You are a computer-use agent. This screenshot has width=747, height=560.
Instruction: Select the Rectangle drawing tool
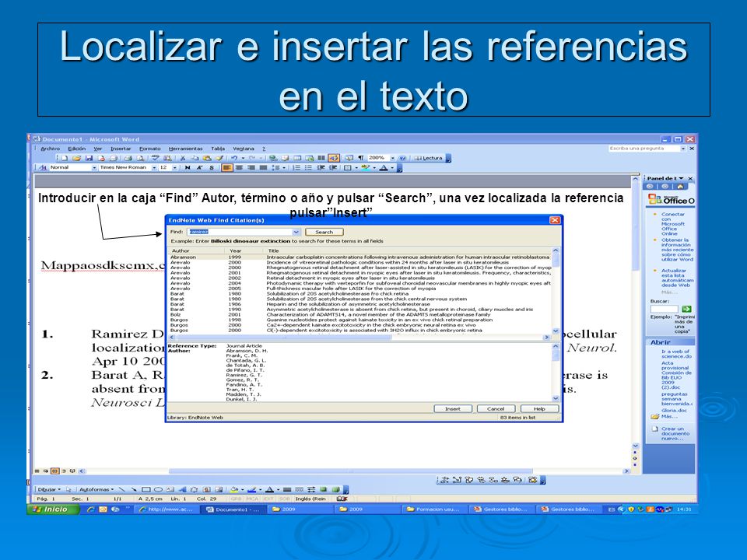[x=146, y=489]
